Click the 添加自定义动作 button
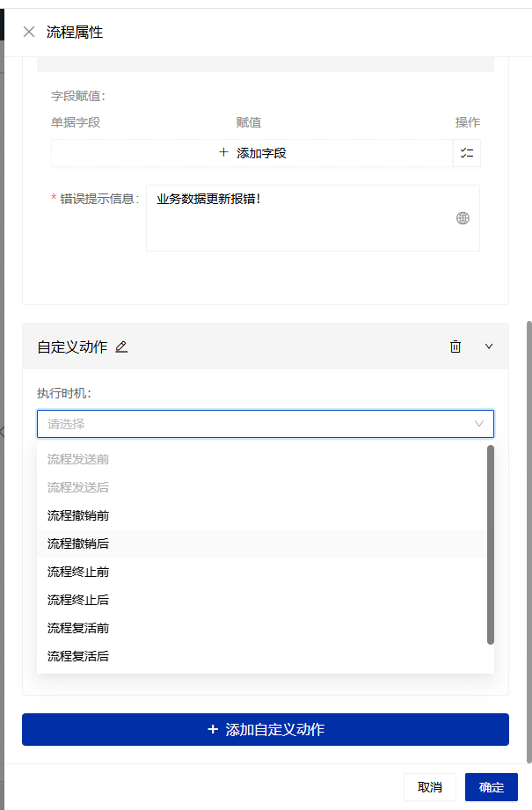 (x=266, y=729)
